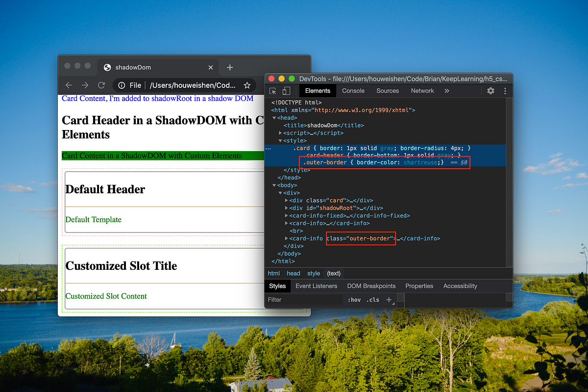Image resolution: width=588 pixels, height=392 pixels.
Task: Open the DevTools three-dot customize menu
Action: click(505, 91)
